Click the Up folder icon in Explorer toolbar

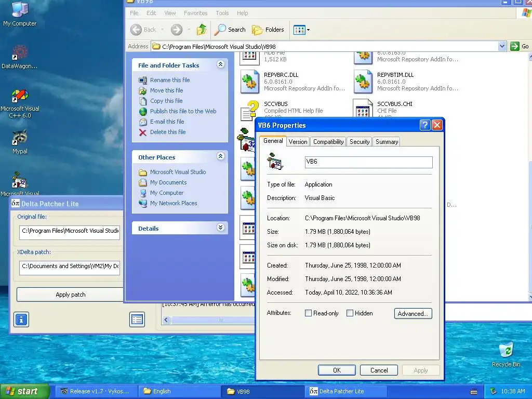202,30
